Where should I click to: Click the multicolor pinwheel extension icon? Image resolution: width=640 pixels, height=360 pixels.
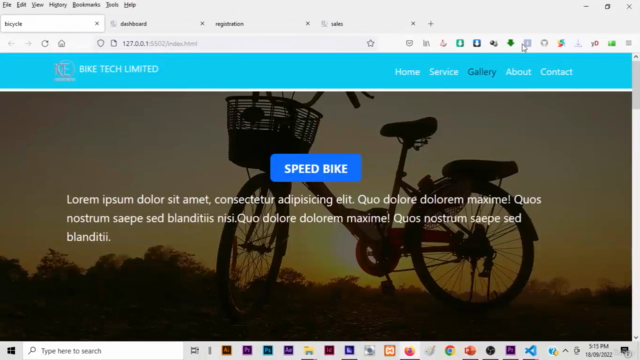tap(561, 43)
